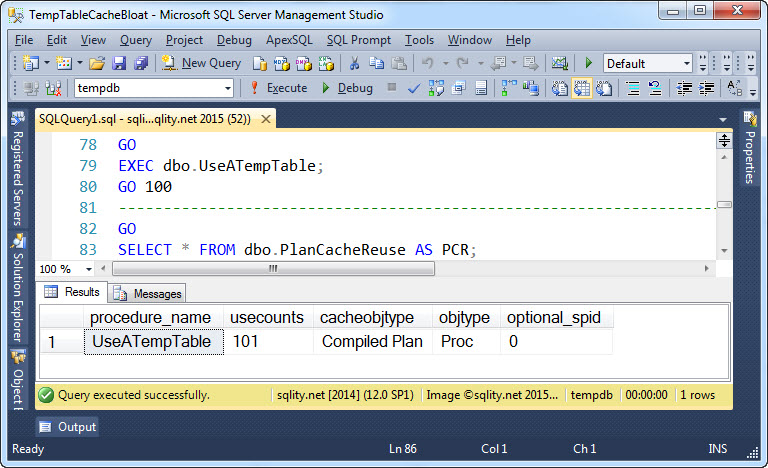768x468 pixels.
Task: Click the usecounts column header
Action: coord(267,318)
